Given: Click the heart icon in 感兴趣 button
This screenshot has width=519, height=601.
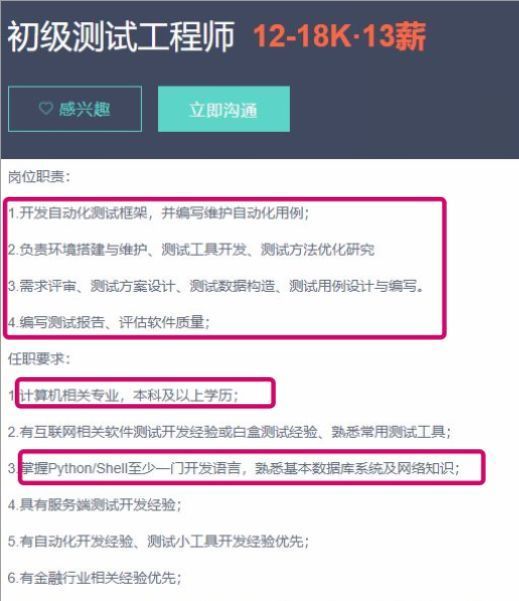Looking at the screenshot, I should coord(46,108).
